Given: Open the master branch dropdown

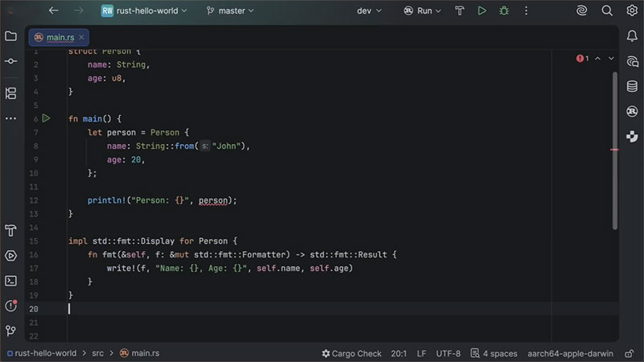Looking at the screenshot, I should tap(230, 11).
